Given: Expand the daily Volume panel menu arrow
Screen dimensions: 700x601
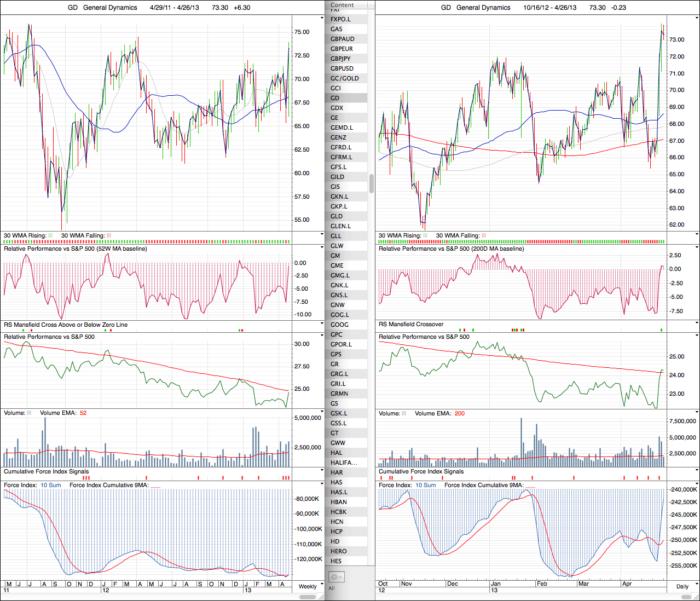Looking at the screenshot, I should 697,413.
